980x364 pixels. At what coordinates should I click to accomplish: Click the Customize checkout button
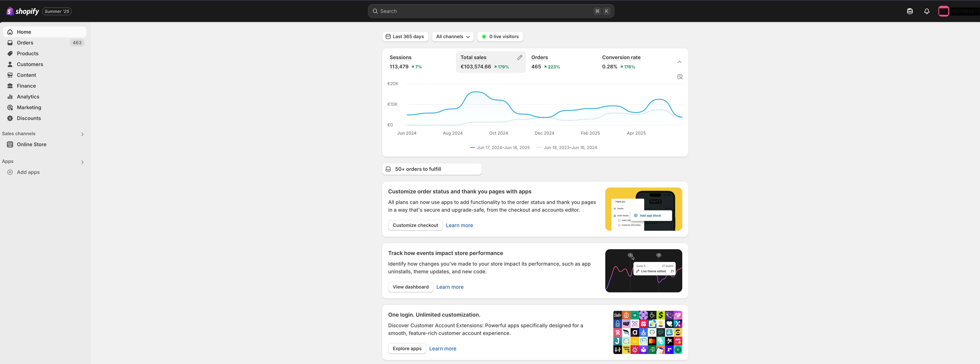coord(415,225)
